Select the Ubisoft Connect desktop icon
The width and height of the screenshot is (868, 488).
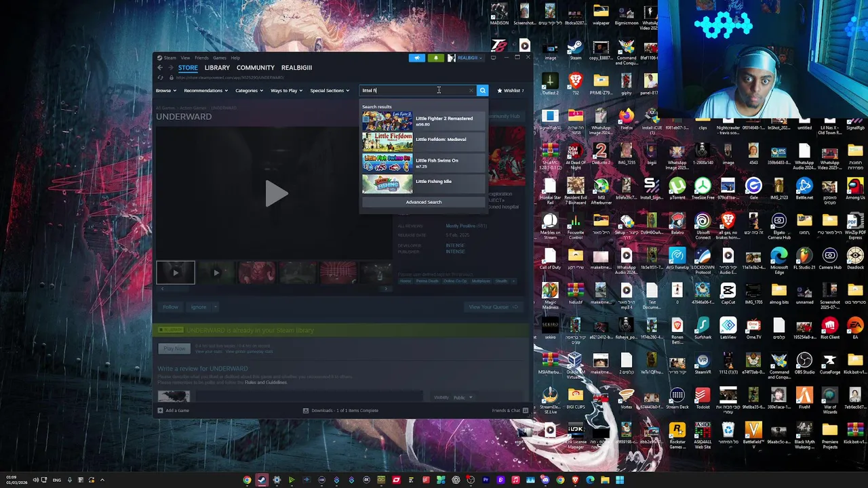(x=703, y=226)
